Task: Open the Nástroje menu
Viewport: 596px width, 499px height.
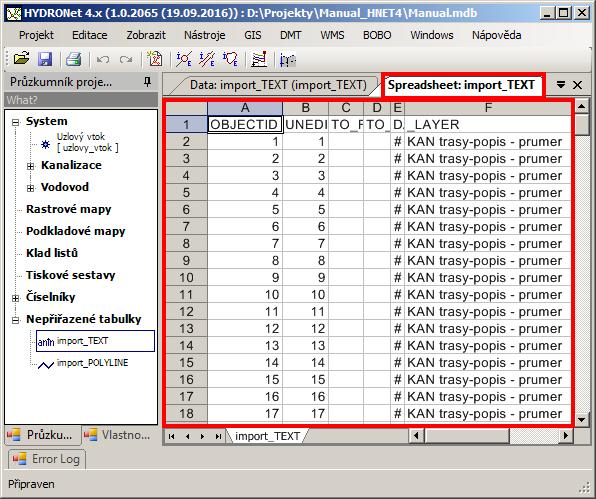Action: tap(204, 35)
